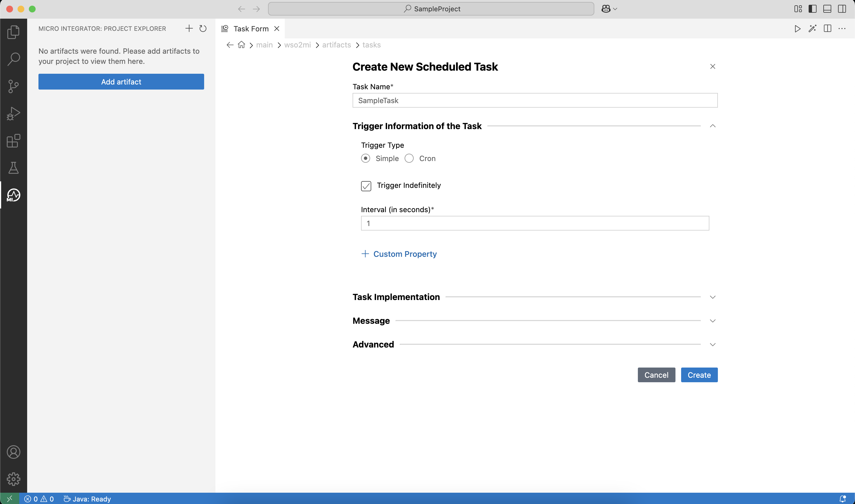
Task: Click refresh icon in Project Explorer
Action: point(203,29)
